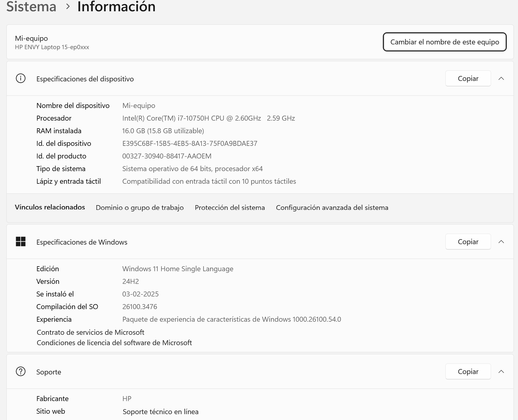Click Windows 11 Home Single Language value
The height and width of the screenshot is (420, 518).
[x=178, y=269]
